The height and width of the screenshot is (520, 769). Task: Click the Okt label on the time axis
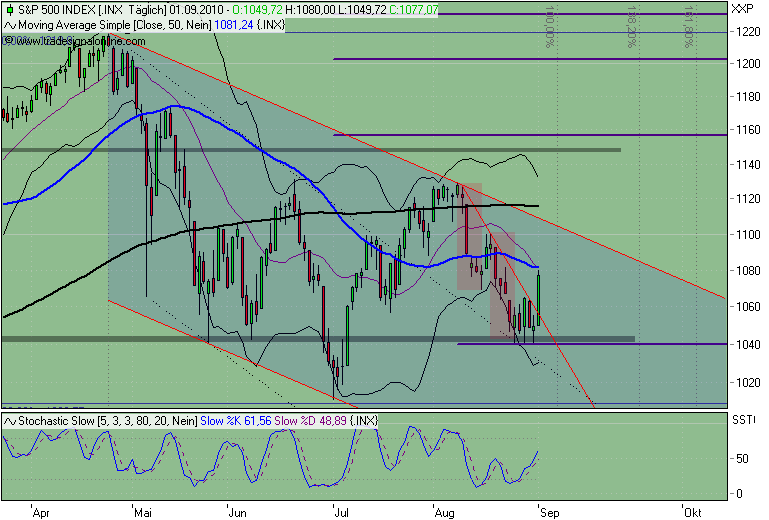[x=692, y=513]
